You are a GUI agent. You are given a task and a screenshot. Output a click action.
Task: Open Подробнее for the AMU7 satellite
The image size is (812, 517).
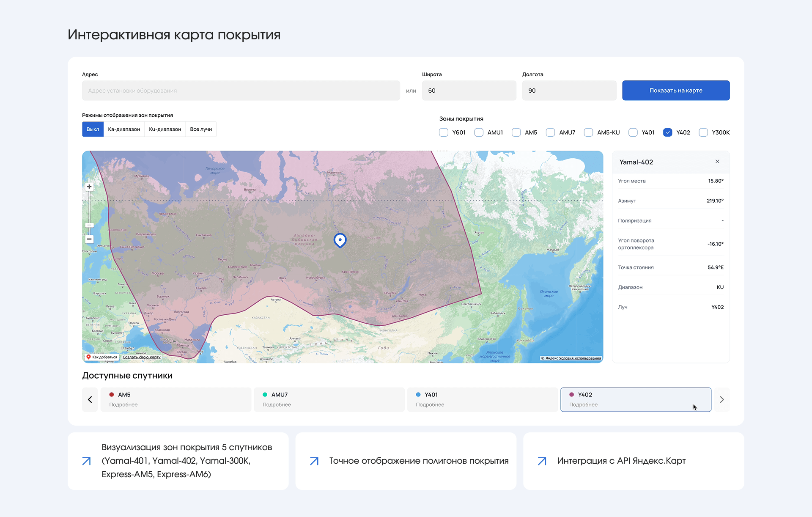[x=277, y=404]
